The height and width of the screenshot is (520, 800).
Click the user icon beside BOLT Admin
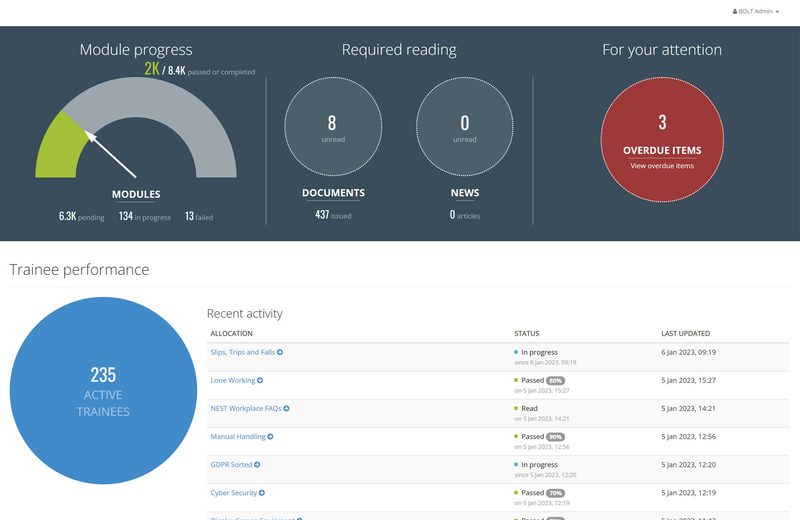[x=735, y=11]
